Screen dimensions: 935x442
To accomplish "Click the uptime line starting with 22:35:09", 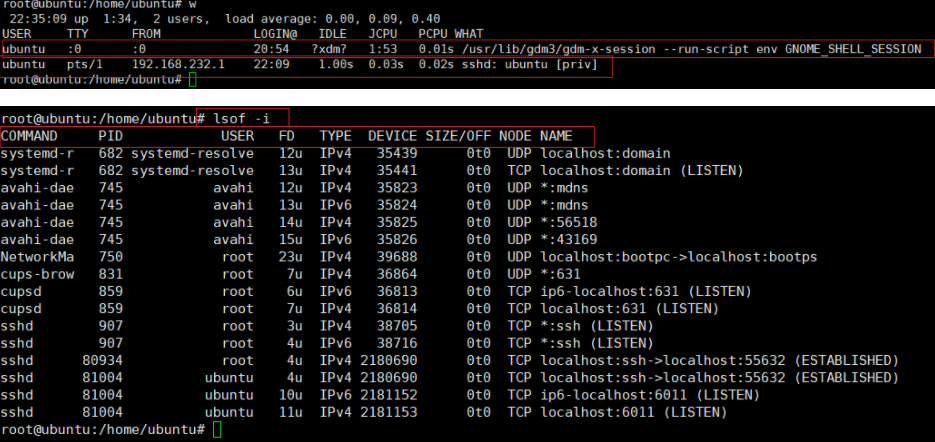I will (225, 18).
